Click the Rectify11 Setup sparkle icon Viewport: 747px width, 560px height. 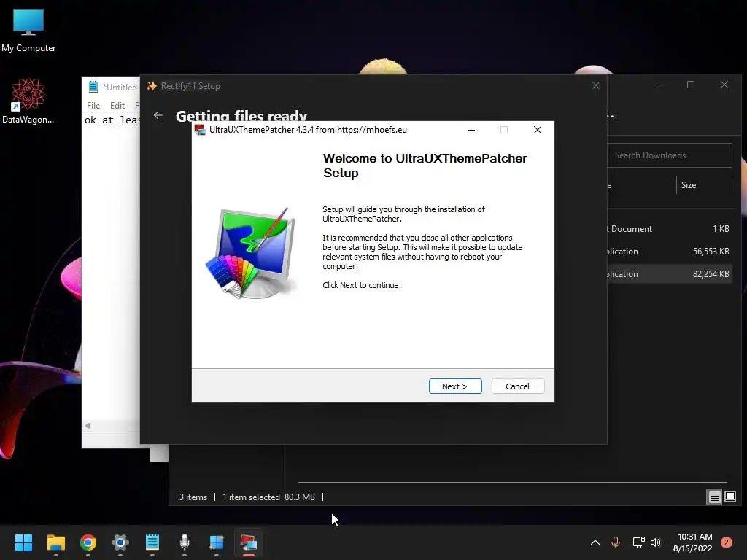(x=152, y=86)
